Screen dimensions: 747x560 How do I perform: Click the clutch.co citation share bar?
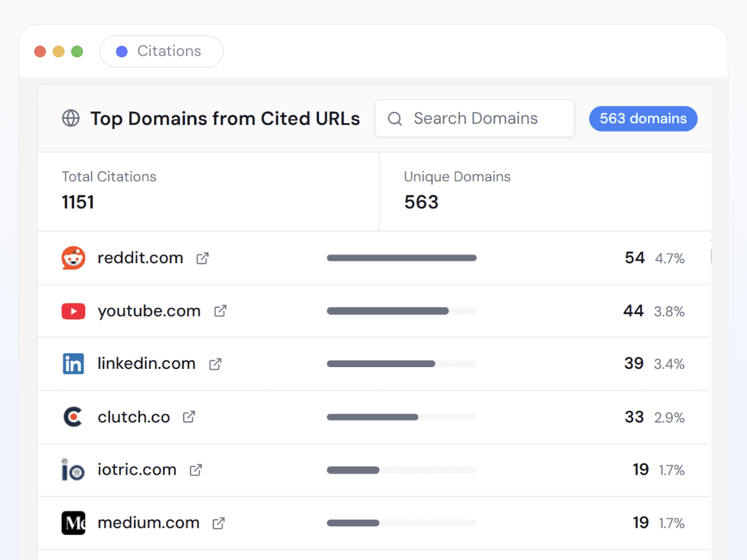pyautogui.click(x=402, y=417)
